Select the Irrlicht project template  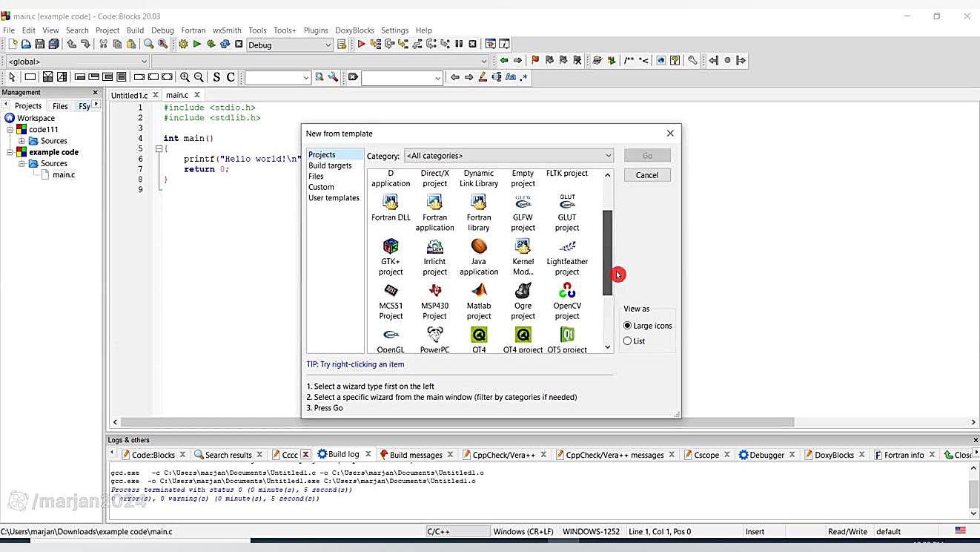pos(434,247)
